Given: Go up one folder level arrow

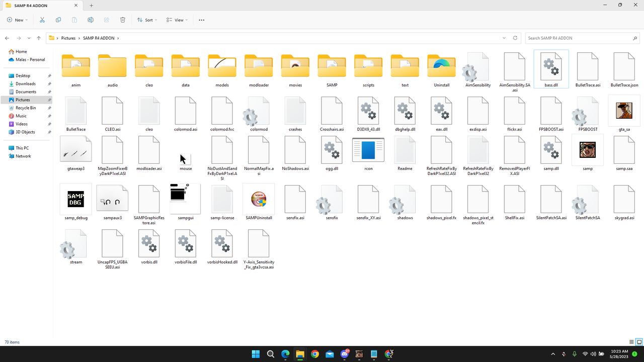Looking at the screenshot, I should click(x=39, y=38).
